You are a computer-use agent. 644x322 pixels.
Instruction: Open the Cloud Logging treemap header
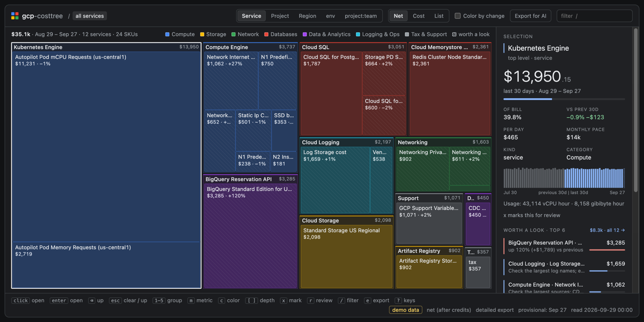click(x=347, y=142)
